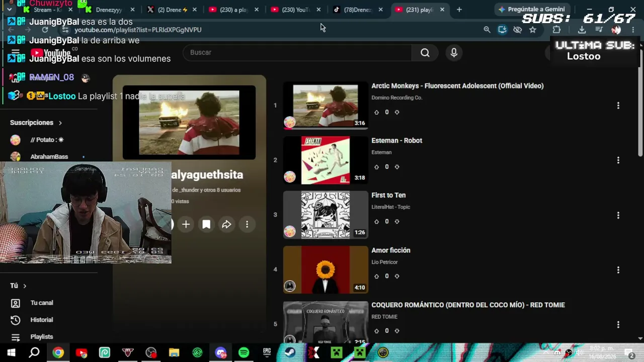Downvote Arctic Monkeys Fluorescent Adolescent
Screen dimensions: 644x362
pos(397,112)
